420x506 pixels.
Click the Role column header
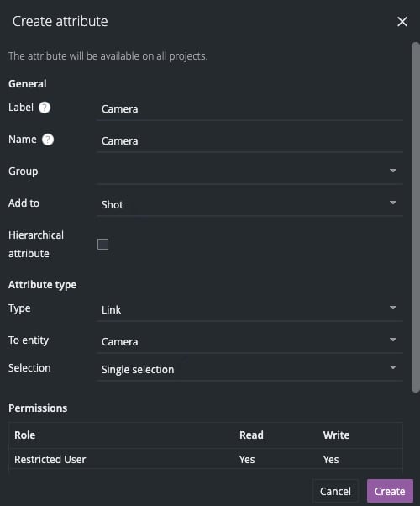pyautogui.click(x=25, y=435)
